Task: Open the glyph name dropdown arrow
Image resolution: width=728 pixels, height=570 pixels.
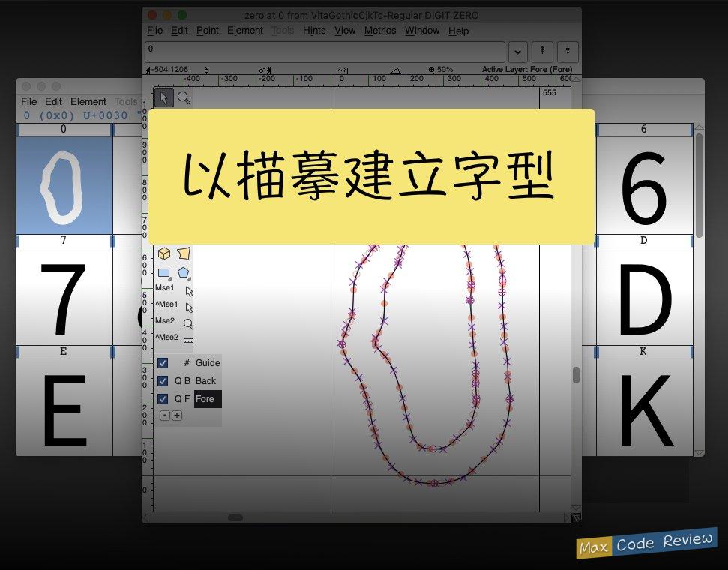Action: coord(517,52)
